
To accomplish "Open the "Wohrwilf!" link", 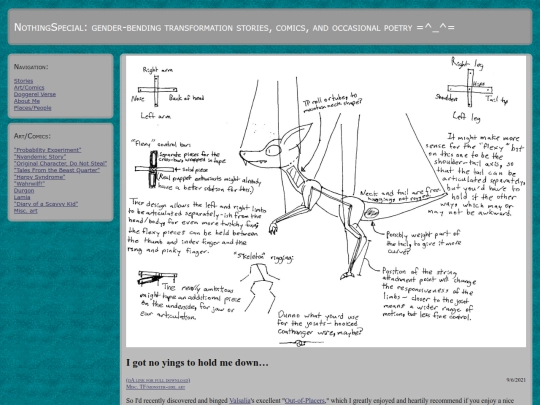I will [x=29, y=184].
